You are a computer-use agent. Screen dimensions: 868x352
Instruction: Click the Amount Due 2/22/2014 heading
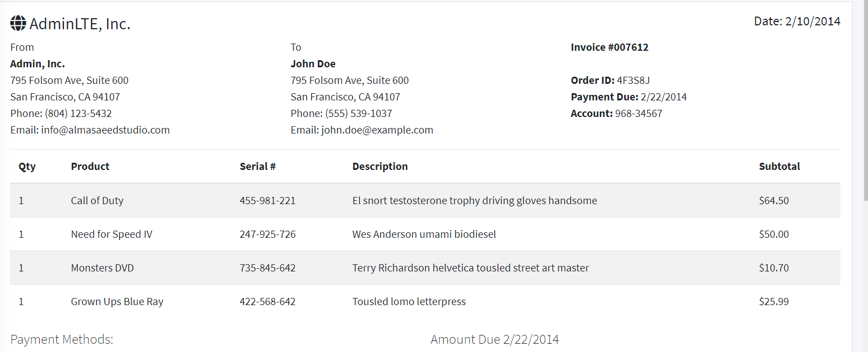[x=495, y=339]
